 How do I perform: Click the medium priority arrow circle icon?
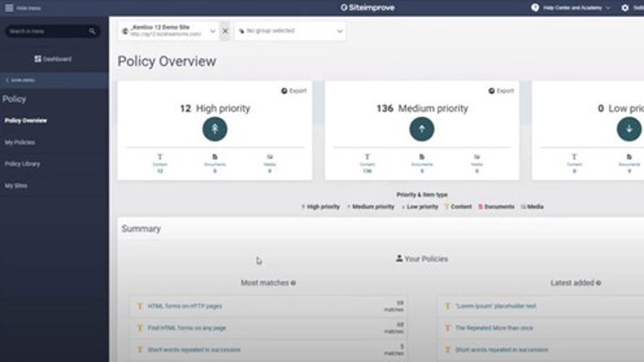click(421, 129)
